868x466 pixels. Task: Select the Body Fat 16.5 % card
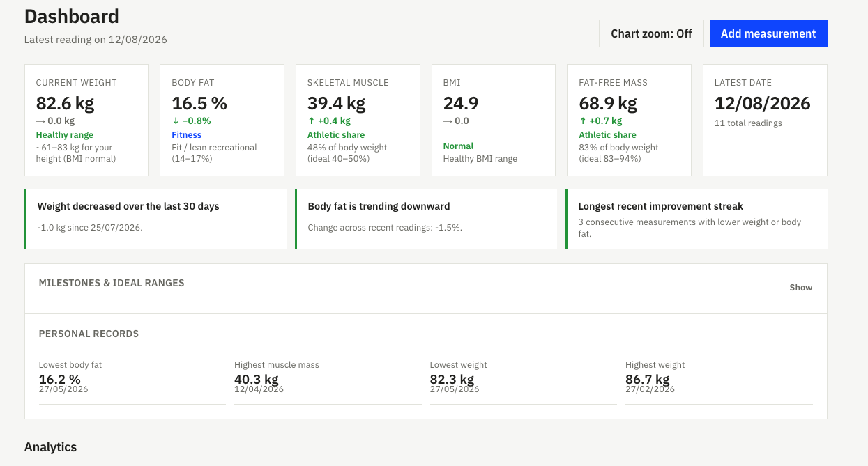click(x=222, y=120)
